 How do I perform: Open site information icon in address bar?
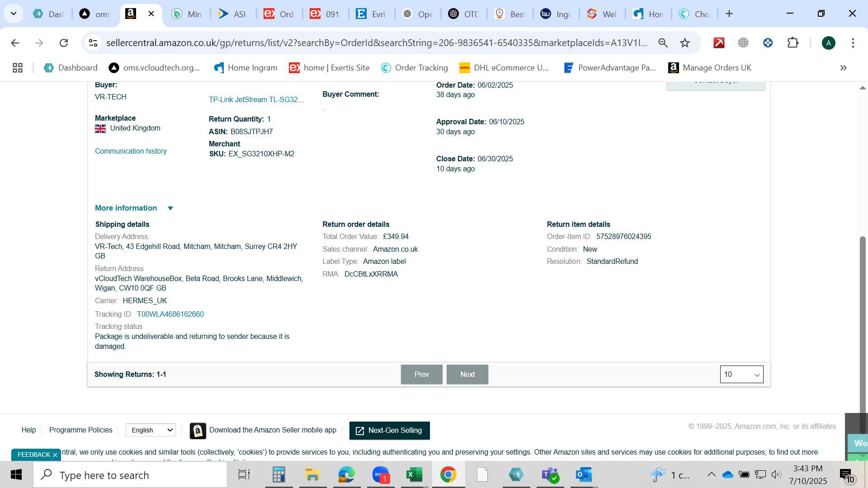tap(93, 43)
